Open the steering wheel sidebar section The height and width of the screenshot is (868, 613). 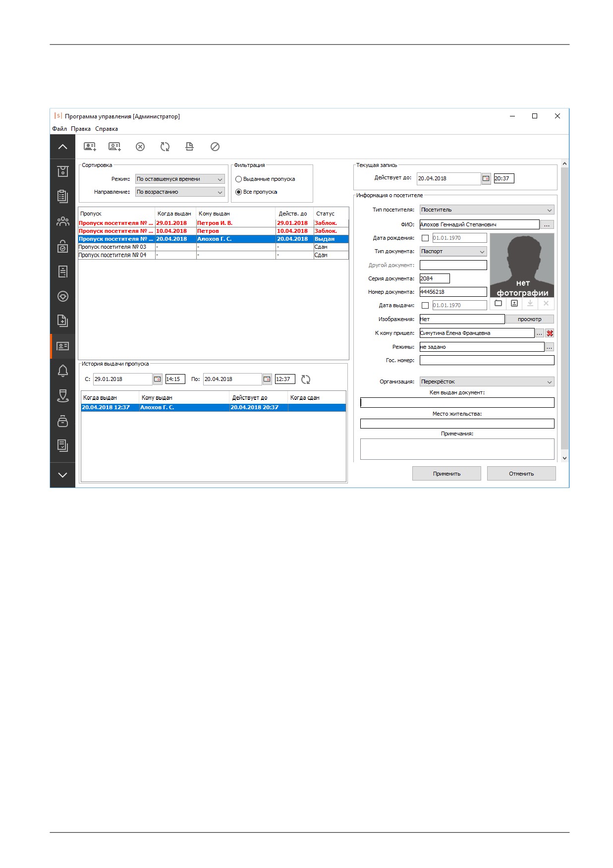point(62,296)
